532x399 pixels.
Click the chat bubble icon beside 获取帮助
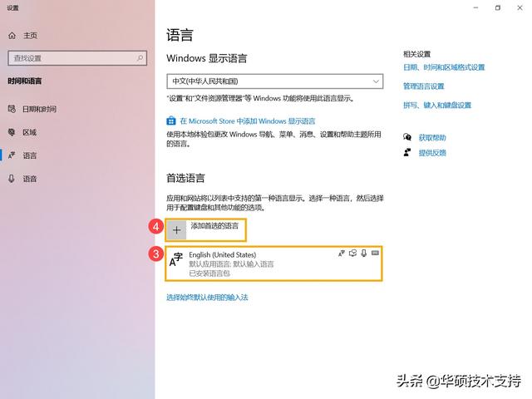407,137
